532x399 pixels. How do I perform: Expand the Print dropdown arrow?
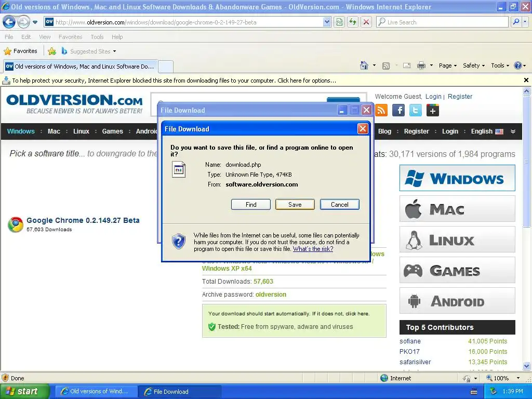[x=431, y=65]
